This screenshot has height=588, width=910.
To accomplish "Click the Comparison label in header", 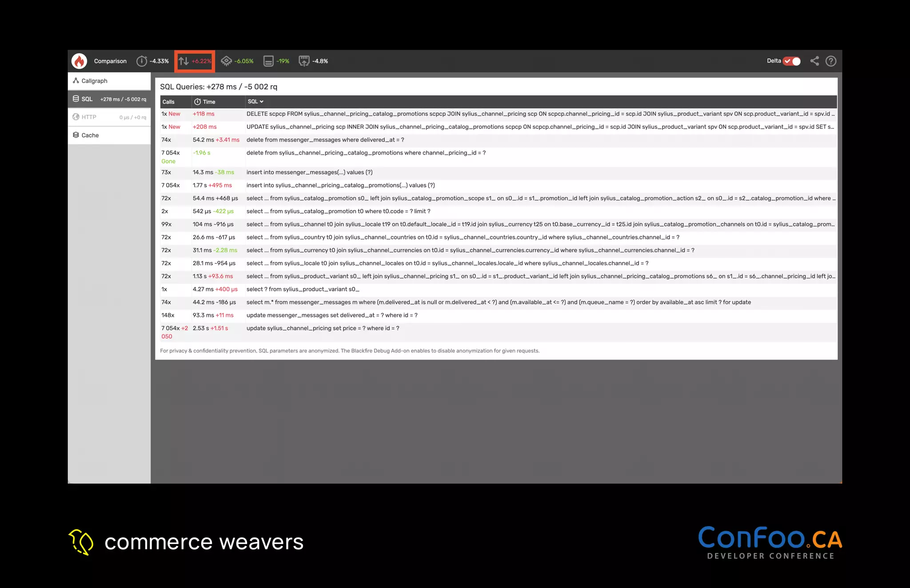I will pos(110,61).
